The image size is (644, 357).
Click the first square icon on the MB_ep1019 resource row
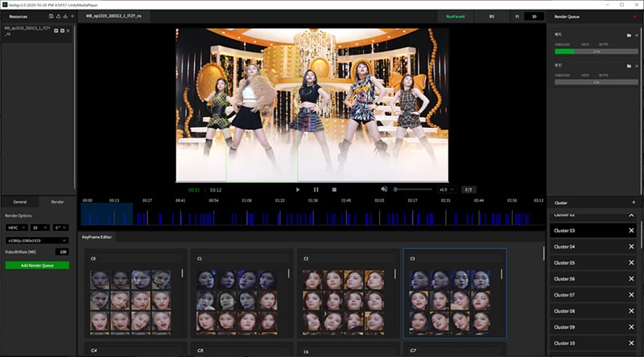point(56,31)
